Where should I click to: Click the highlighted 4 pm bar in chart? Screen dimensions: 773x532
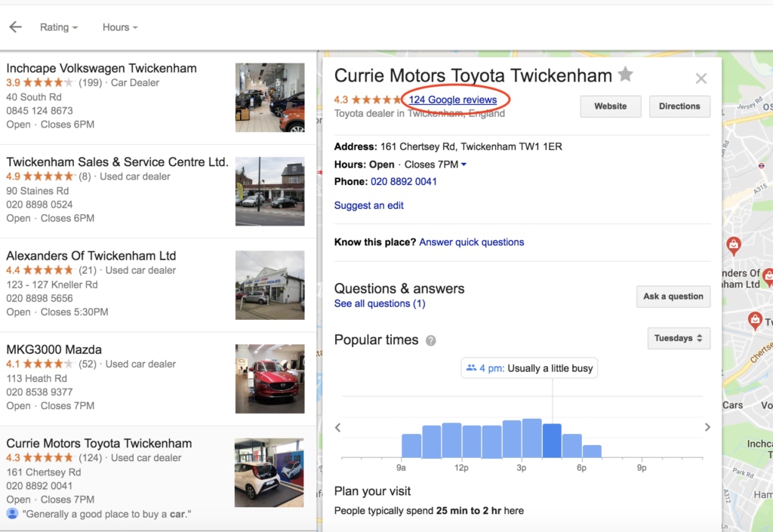pos(552,441)
